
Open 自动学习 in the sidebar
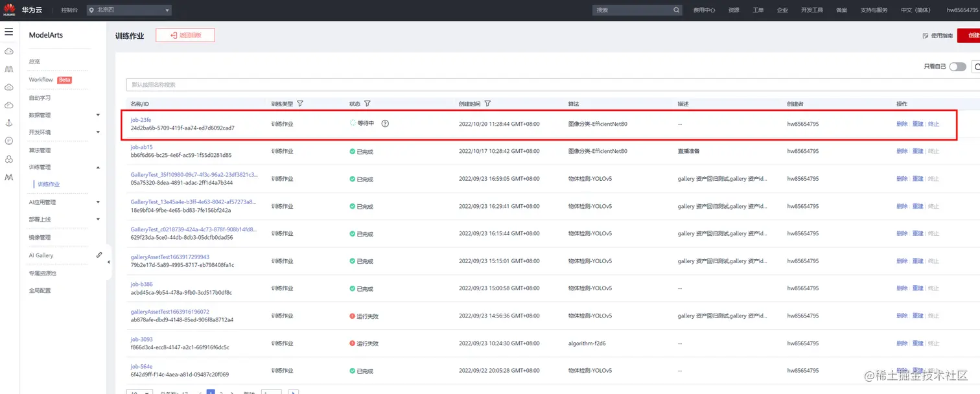pyautogui.click(x=40, y=98)
